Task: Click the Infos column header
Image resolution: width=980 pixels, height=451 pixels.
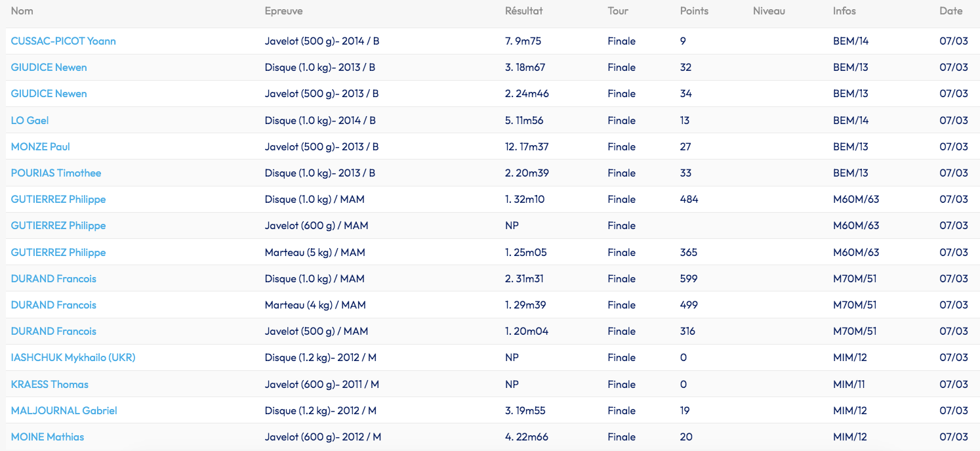Action: [844, 11]
